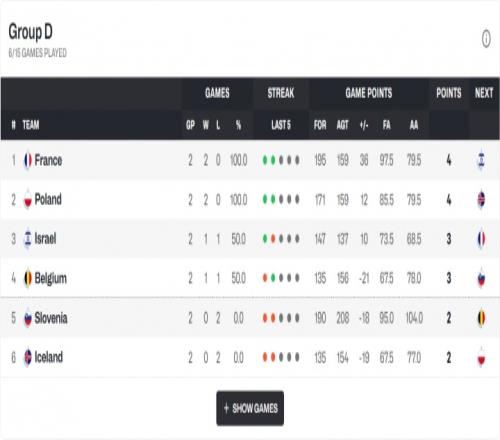Open the Iceland team link
Screen dimensions: 500x440
pos(49,357)
